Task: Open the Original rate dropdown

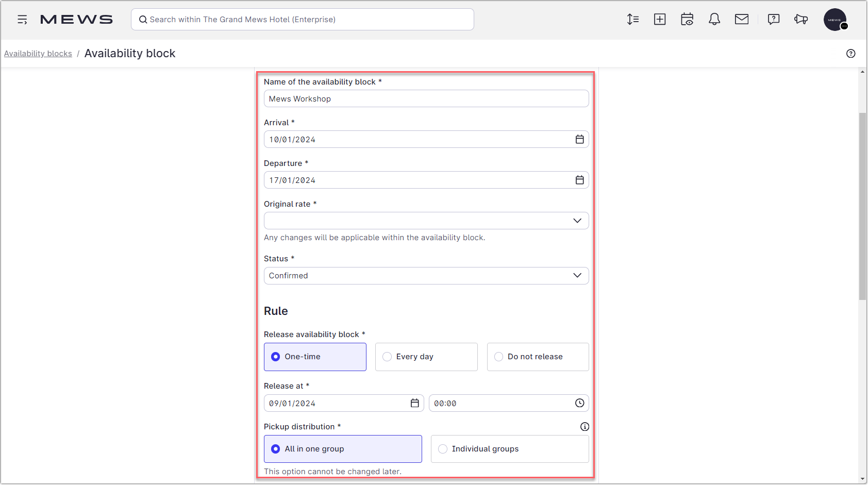Action: point(577,221)
